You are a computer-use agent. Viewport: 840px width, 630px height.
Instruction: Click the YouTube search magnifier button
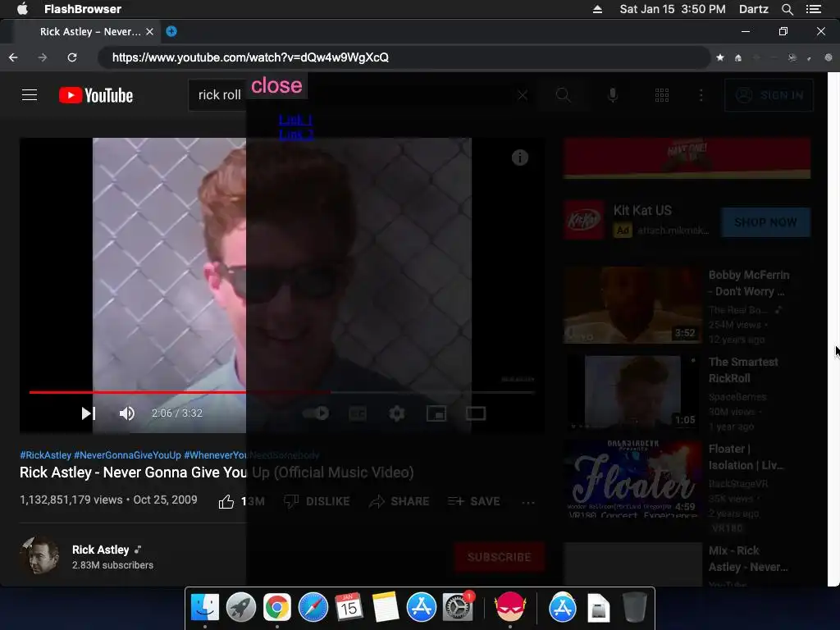tap(563, 95)
